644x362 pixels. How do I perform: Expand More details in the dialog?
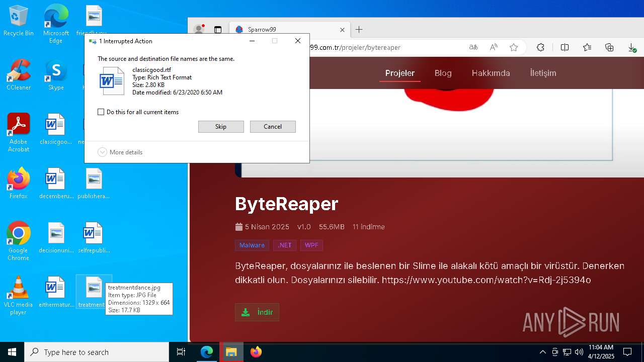pos(120,152)
